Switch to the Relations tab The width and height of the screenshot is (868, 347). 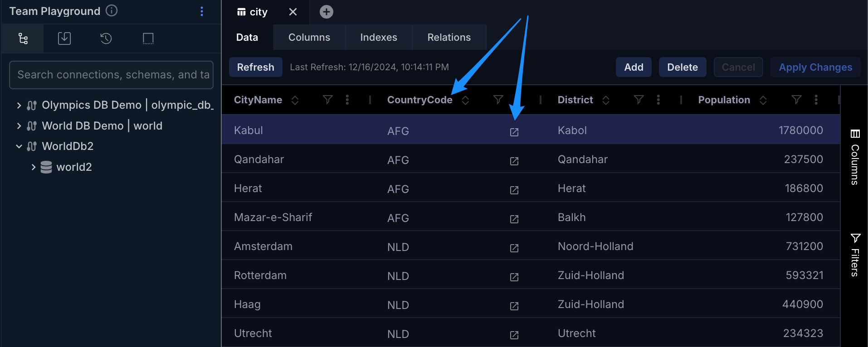point(449,38)
